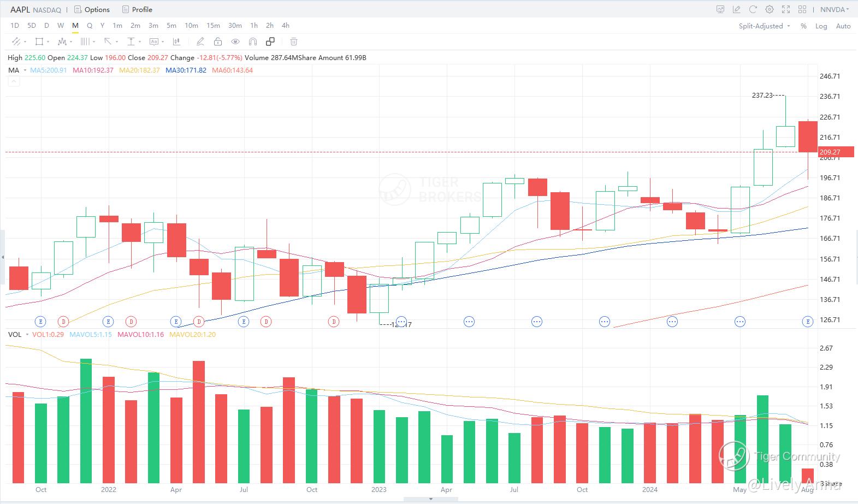858x504 pixels.
Task: Switch to the 30m interval
Action: 235,25
